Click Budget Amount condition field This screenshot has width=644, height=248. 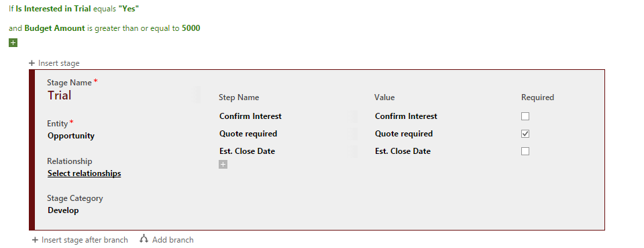click(54, 28)
